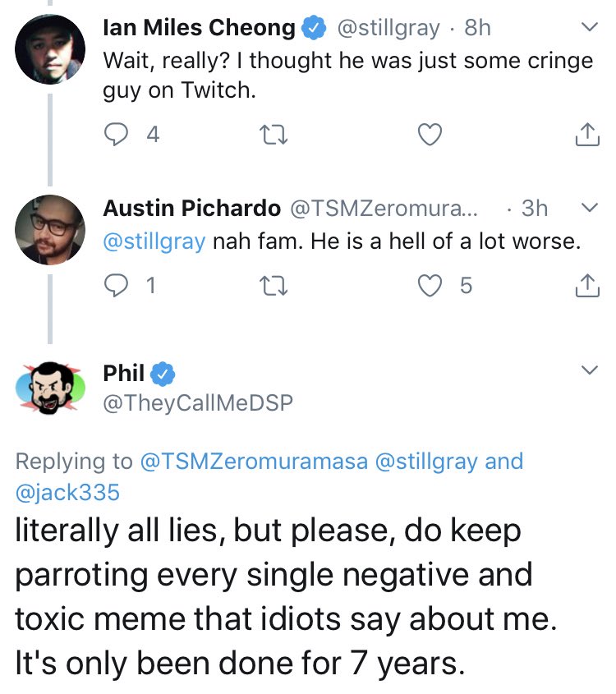The image size is (616, 694).
Task: Expand the dropdown chevron on Phil's tweet
Action: tap(589, 370)
